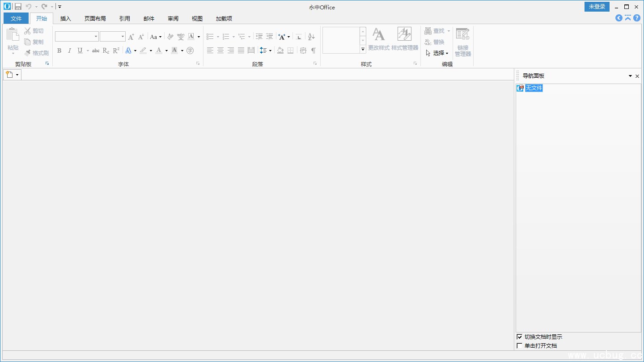644x362 pixels.
Task: Click the grow font size icon
Action: 131,37
